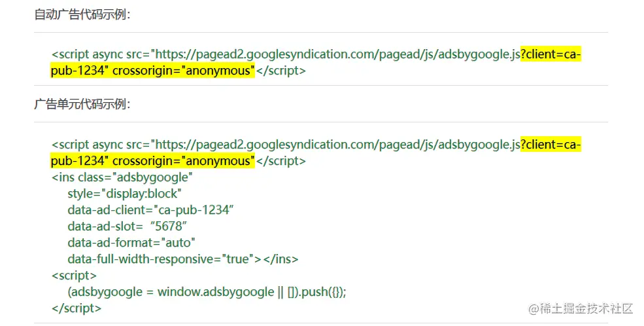Image resolution: width=644 pixels, height=326 pixels.
Task: Click the opening '<script>' tag above the push line
Action: [74, 276]
